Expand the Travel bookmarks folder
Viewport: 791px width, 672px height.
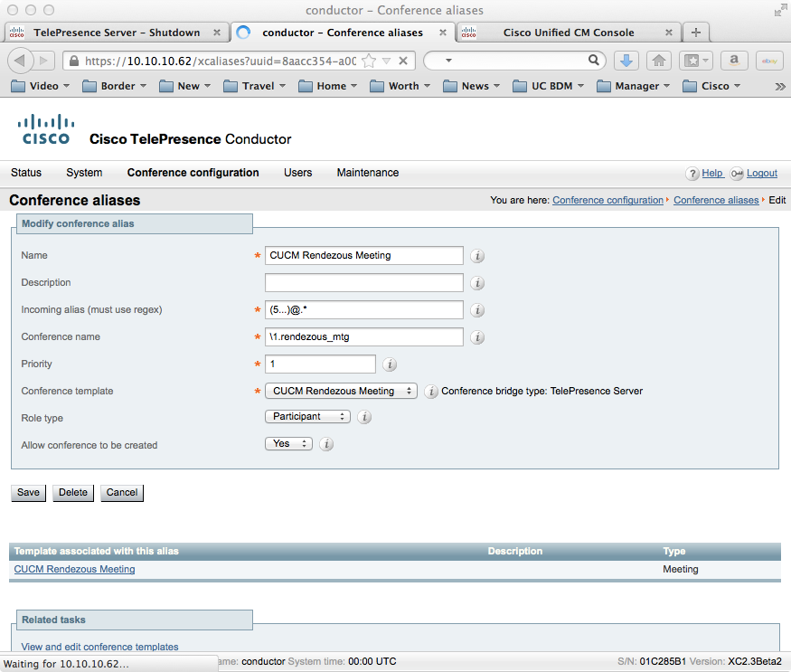point(254,86)
